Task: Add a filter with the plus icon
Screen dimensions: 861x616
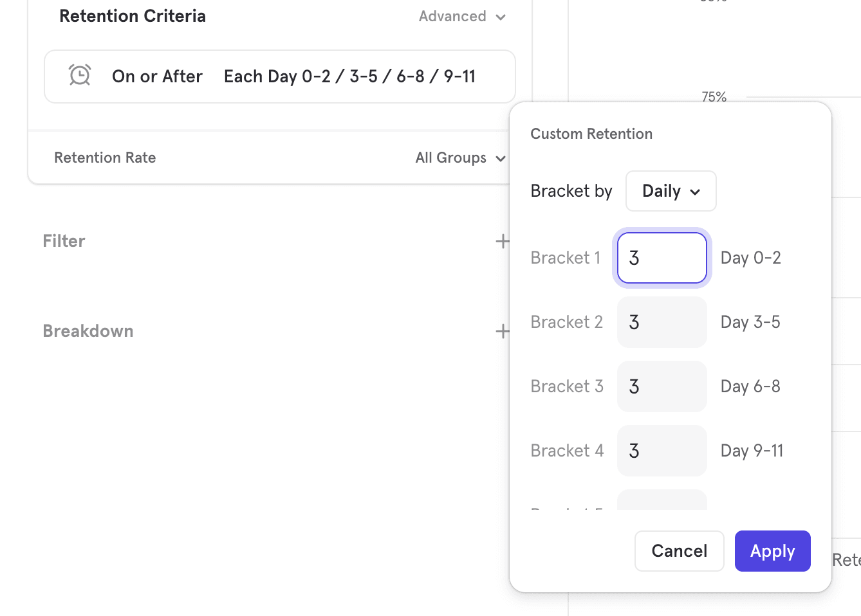Action: pyautogui.click(x=502, y=241)
